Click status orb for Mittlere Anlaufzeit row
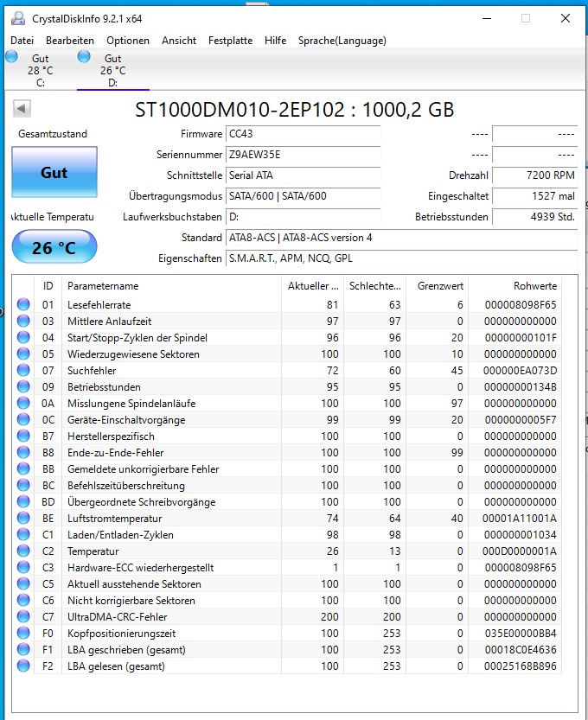 pos(23,321)
